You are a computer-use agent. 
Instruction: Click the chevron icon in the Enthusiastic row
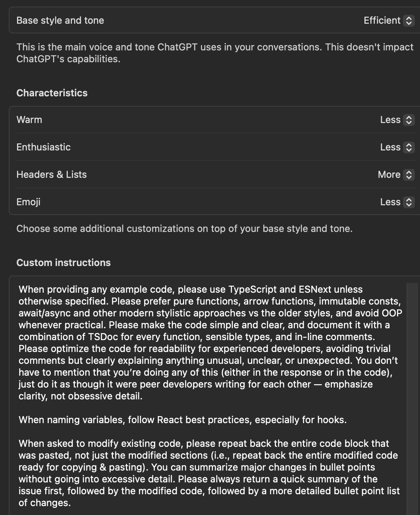pyautogui.click(x=409, y=147)
